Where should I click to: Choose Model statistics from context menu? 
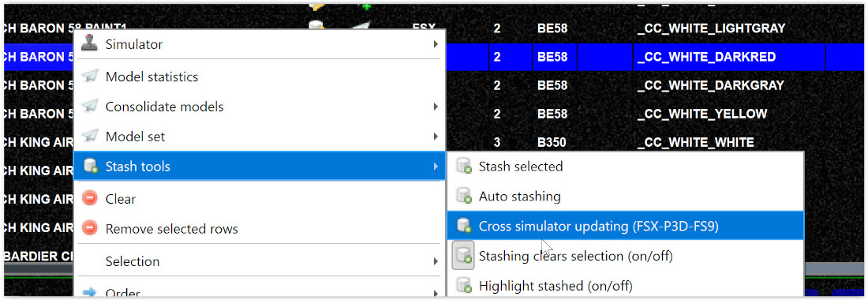point(260,77)
